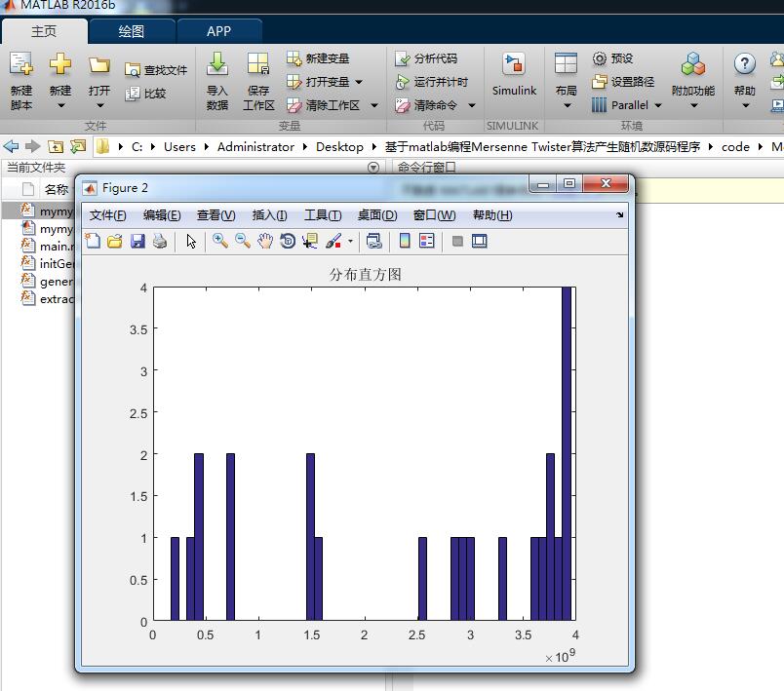This screenshot has width=784, height=691.
Task: Click the browse for folder icon
Action: [78, 146]
